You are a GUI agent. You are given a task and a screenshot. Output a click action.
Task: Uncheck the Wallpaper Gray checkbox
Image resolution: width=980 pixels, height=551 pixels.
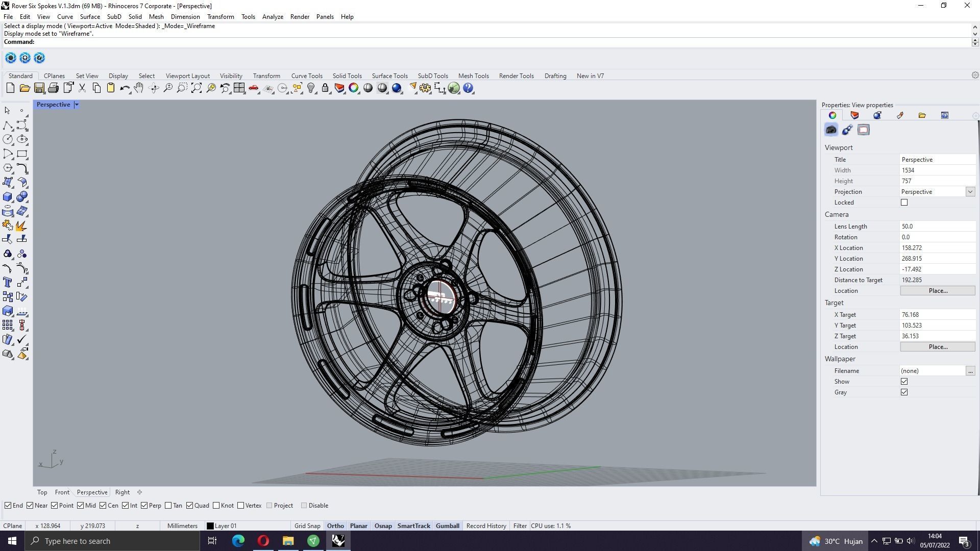coord(904,392)
